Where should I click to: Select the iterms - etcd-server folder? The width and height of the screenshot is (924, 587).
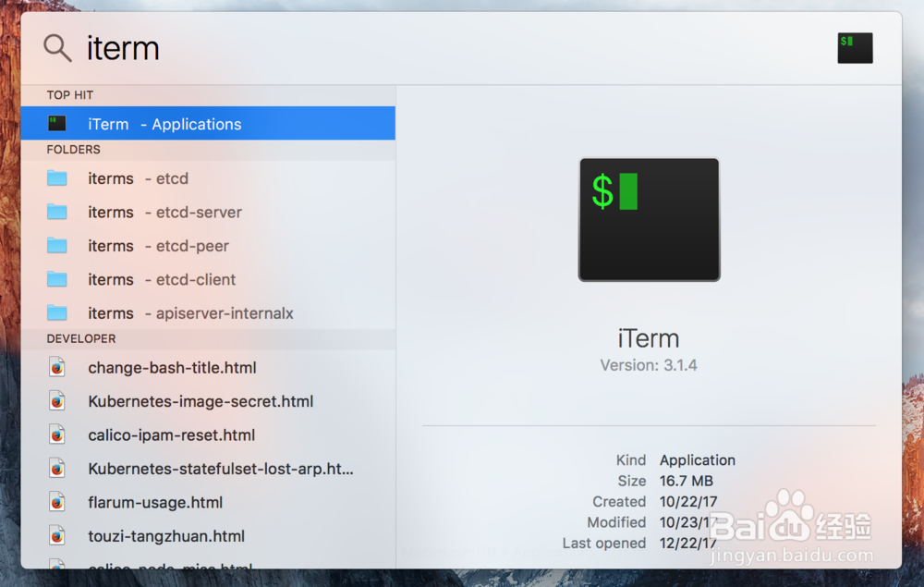(208, 212)
